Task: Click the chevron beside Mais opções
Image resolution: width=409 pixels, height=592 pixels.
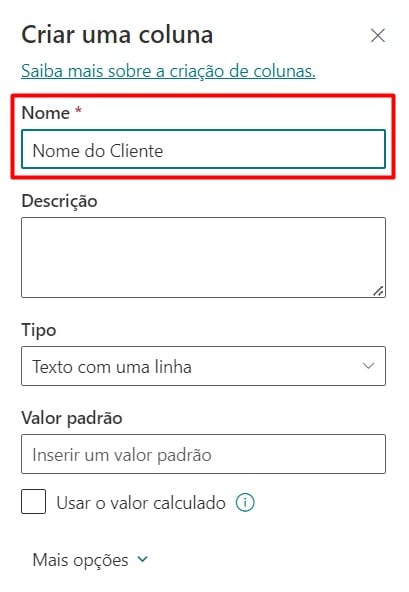Action: [143, 559]
